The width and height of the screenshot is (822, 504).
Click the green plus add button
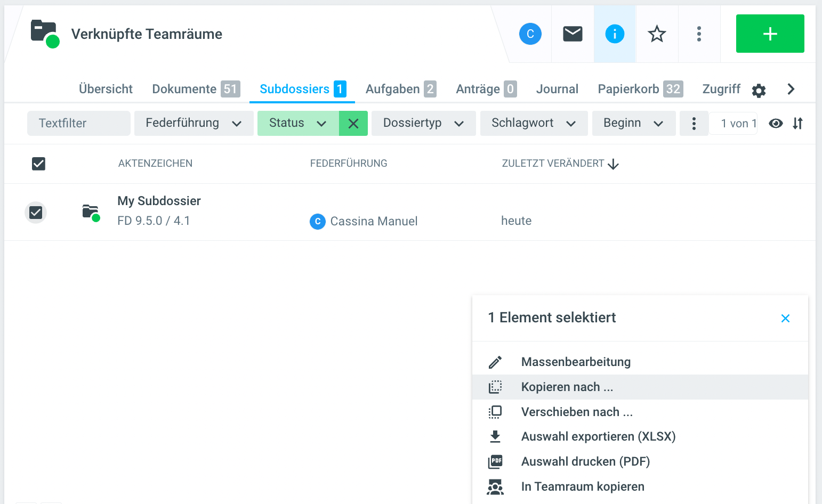(770, 34)
